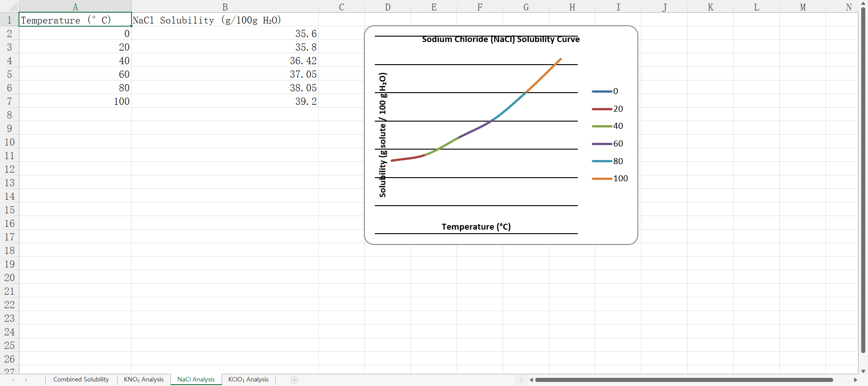
Task: Click the previous sheet navigation arrow
Action: 13,380
